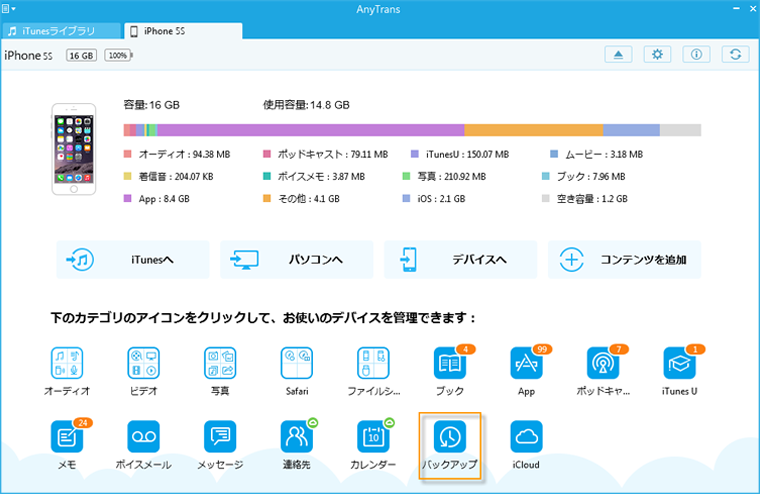Switch to the iTunesライブラリ tab
The image size is (760, 494).
[61, 31]
